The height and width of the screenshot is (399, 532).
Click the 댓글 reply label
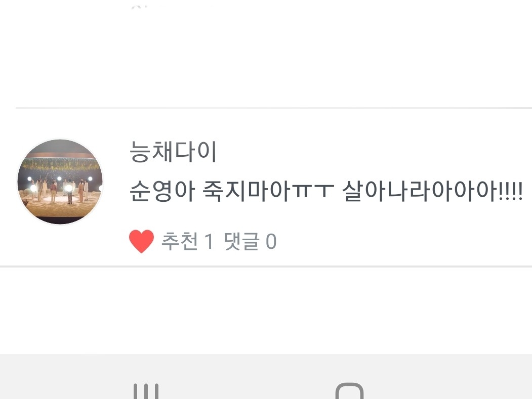point(241,241)
